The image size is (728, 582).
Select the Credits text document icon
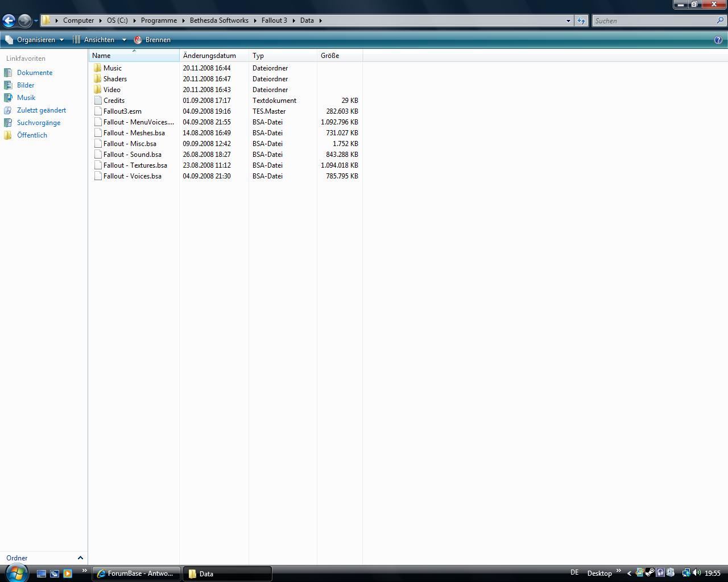[98, 101]
